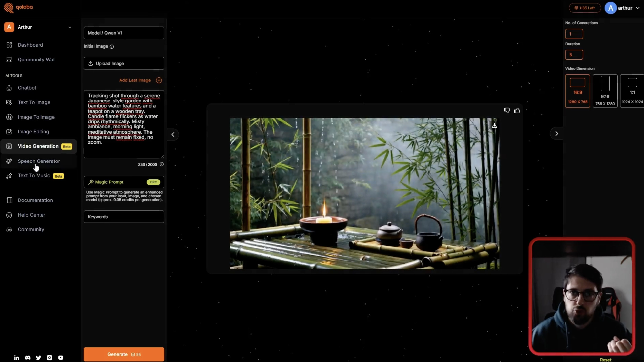The image size is (644, 362).
Task: Click the Upload Image button
Action: (x=124, y=63)
